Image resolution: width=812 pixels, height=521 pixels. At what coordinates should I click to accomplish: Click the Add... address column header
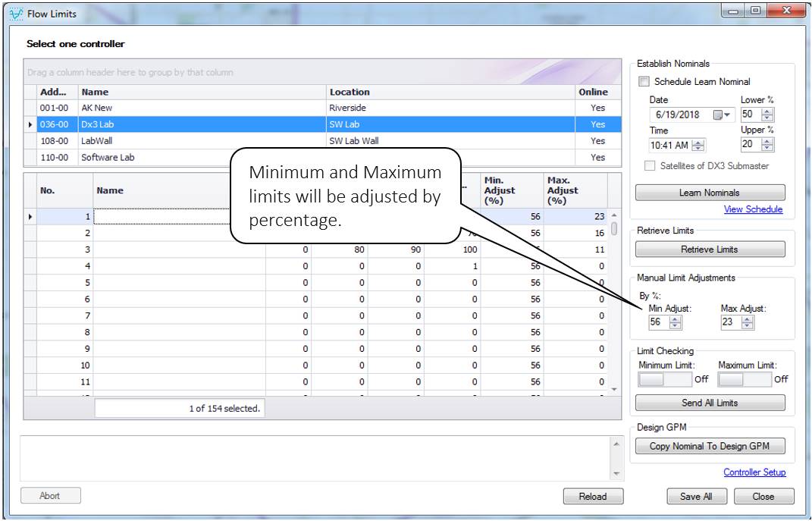(x=57, y=93)
